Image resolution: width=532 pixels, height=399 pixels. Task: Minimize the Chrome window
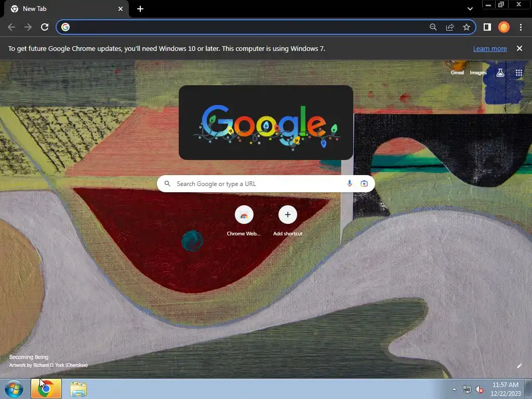[x=488, y=5]
